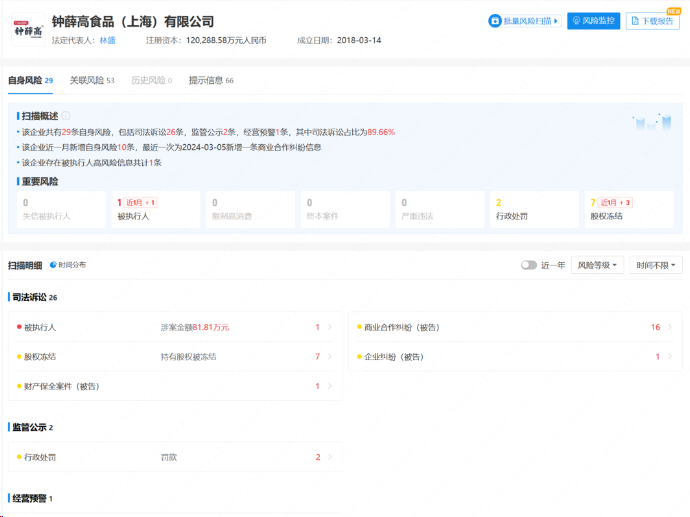
Task: Select the 司法诉讼 26 section heading
Action: tap(34, 297)
